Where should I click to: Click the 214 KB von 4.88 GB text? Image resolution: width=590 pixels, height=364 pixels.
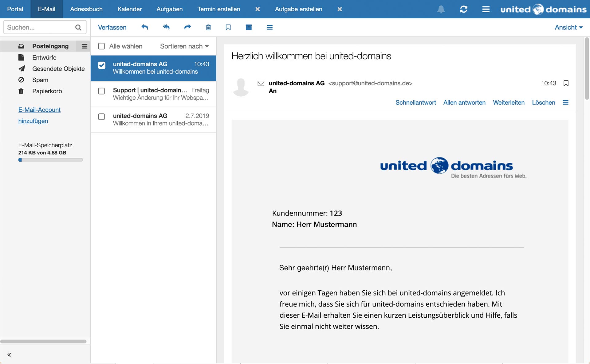coord(42,153)
